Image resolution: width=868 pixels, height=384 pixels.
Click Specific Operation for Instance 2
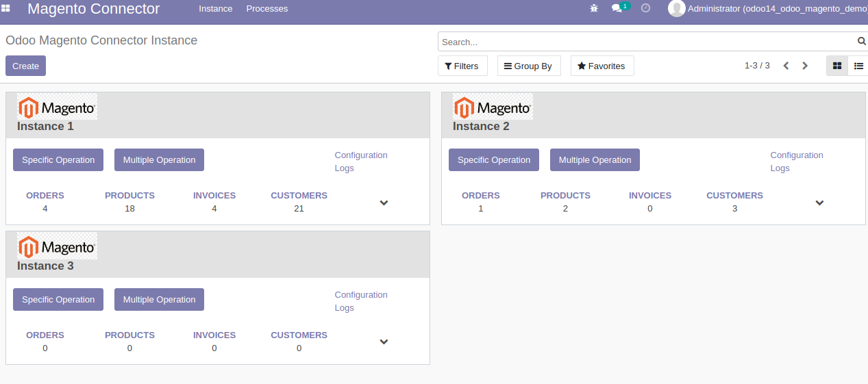tap(494, 159)
